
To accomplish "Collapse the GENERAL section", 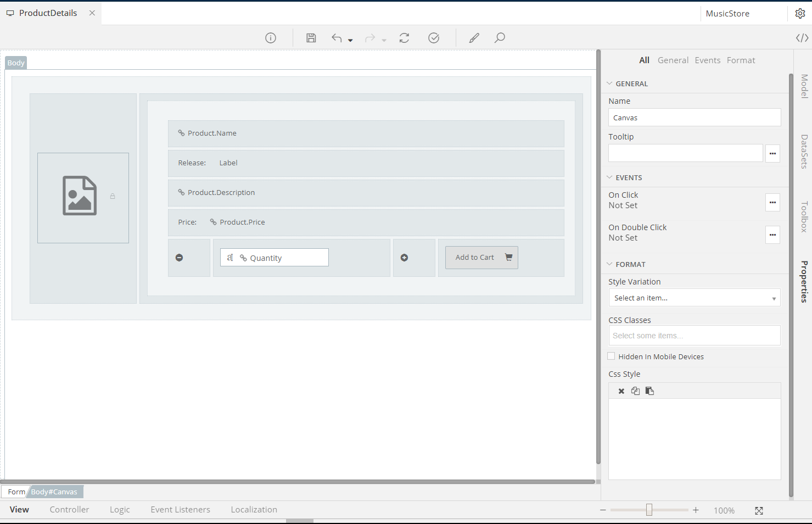I will [x=609, y=83].
